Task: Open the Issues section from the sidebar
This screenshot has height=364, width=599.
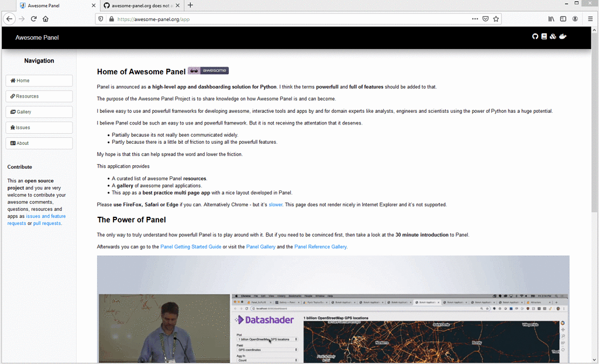Action: coord(39,127)
